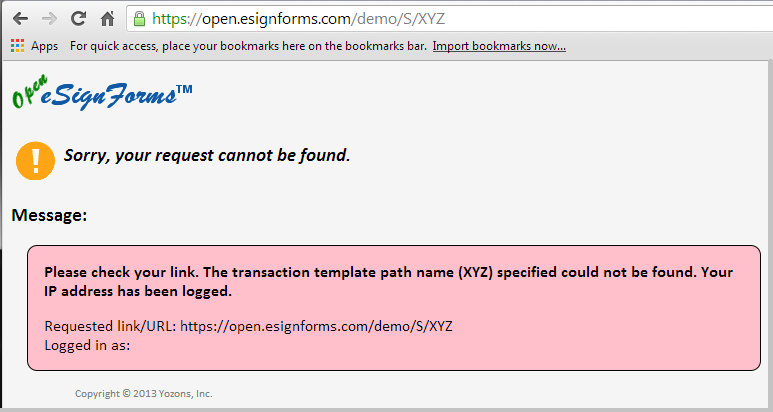Click the trademark symbol beside the logo
773x412 pixels.
point(184,91)
